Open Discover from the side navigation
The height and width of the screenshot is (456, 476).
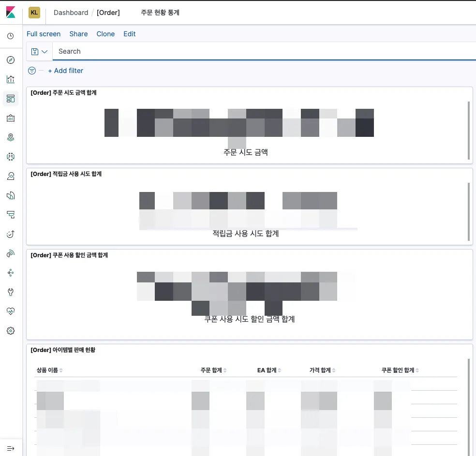pyautogui.click(x=11, y=60)
